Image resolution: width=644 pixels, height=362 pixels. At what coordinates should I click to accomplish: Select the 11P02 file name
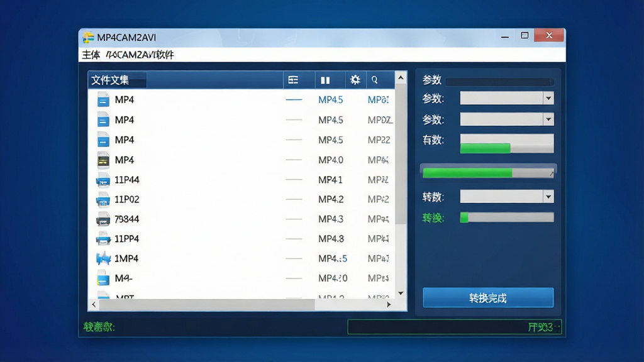point(127,199)
